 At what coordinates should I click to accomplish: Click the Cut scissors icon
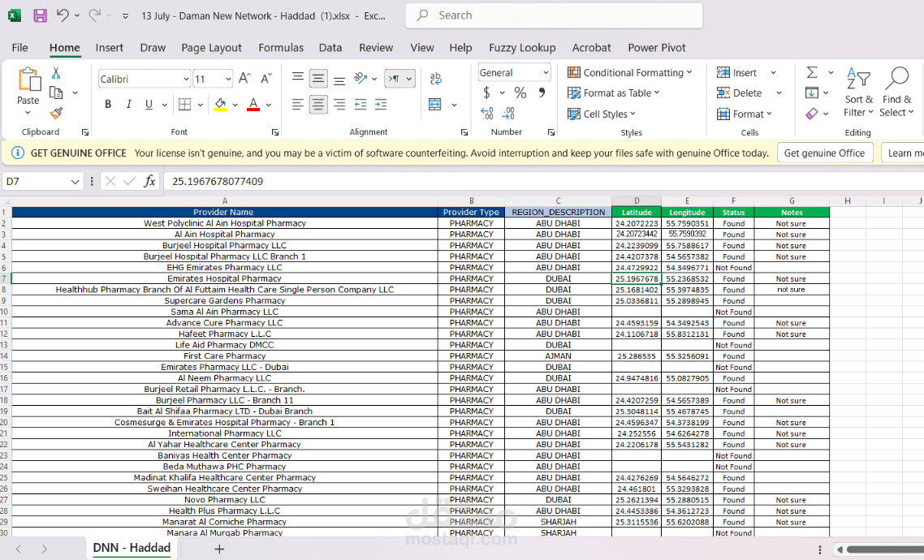pyautogui.click(x=56, y=72)
